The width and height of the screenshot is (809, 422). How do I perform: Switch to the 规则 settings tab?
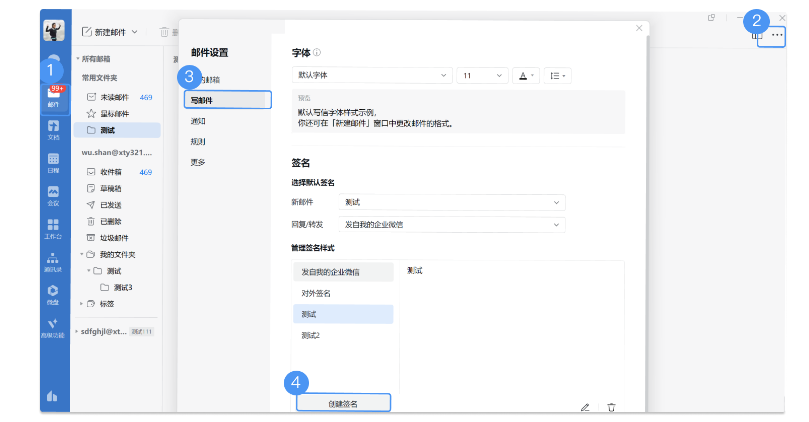point(198,141)
